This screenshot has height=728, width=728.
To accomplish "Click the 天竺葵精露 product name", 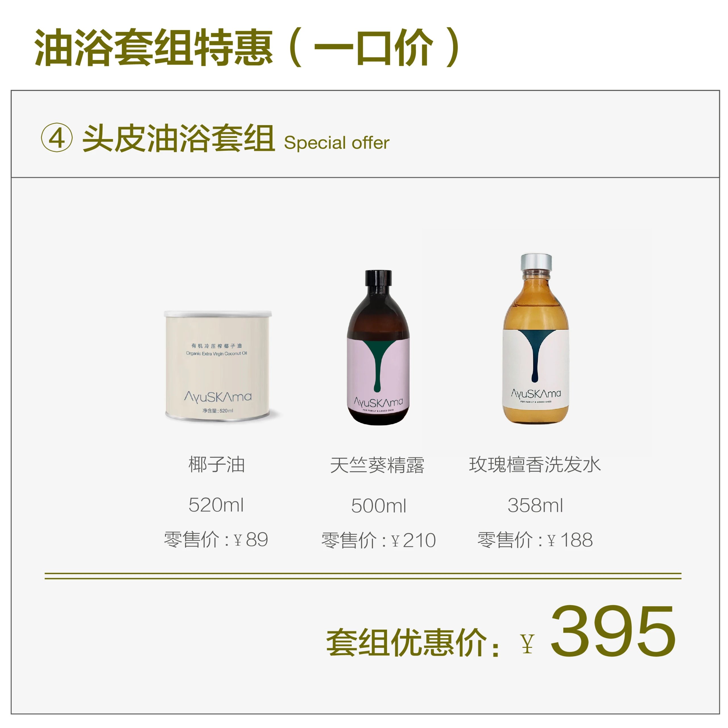I will click(377, 465).
